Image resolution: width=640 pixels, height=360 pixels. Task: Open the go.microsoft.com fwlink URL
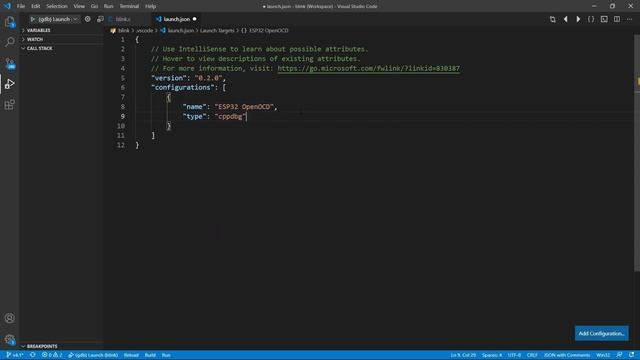click(x=369, y=68)
